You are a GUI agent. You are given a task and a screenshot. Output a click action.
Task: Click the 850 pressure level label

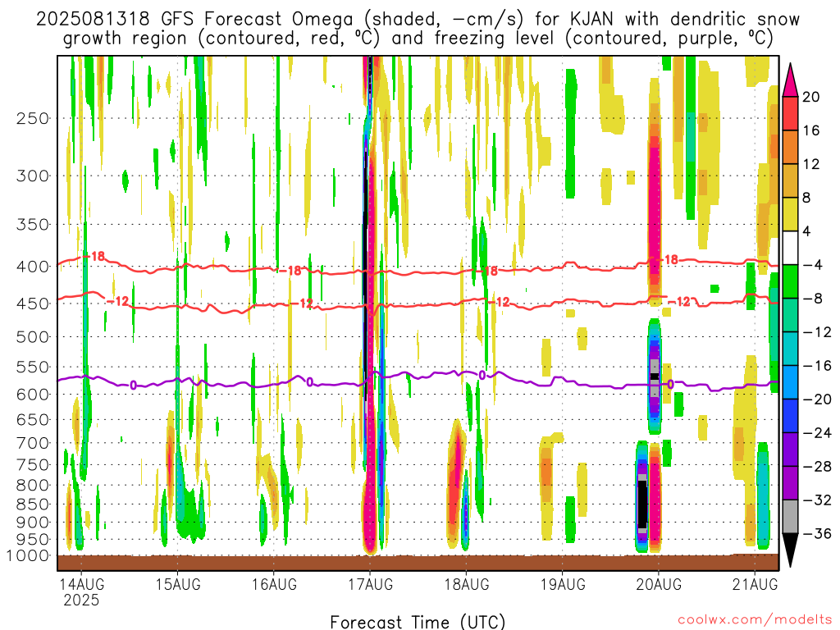click(33, 504)
